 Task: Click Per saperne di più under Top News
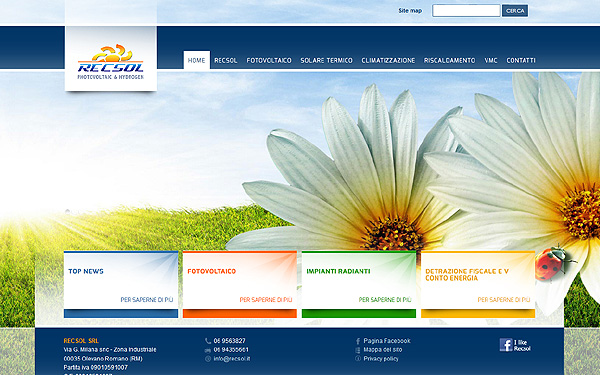click(x=147, y=300)
